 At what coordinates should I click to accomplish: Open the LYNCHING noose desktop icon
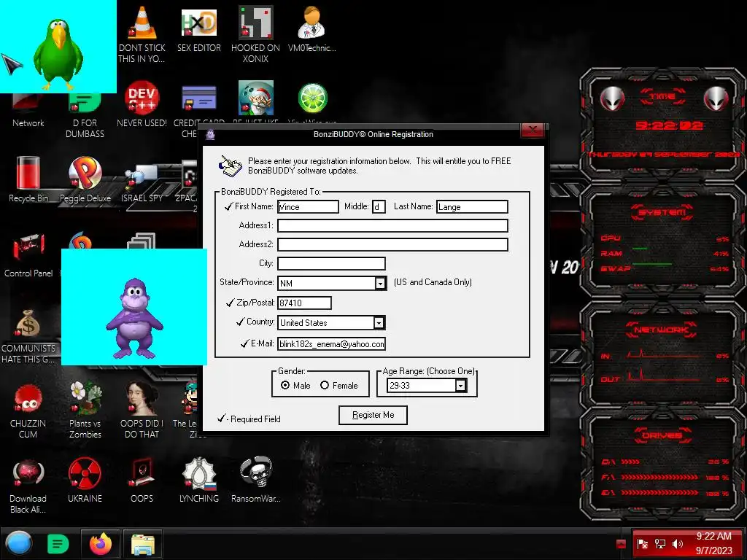coord(199,473)
